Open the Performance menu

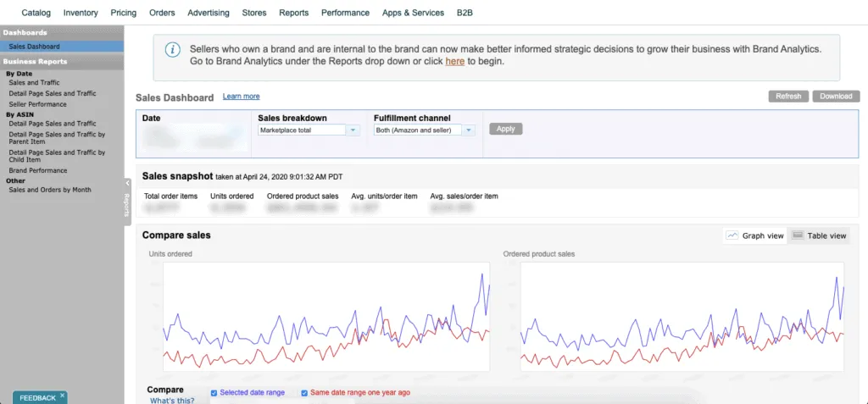click(x=346, y=13)
